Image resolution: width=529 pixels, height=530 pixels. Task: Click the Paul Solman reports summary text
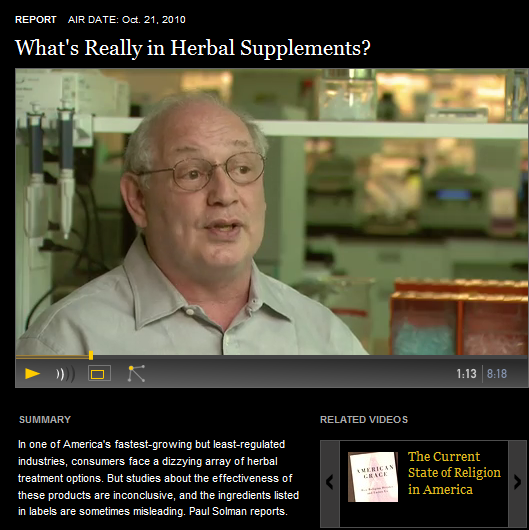238,511
